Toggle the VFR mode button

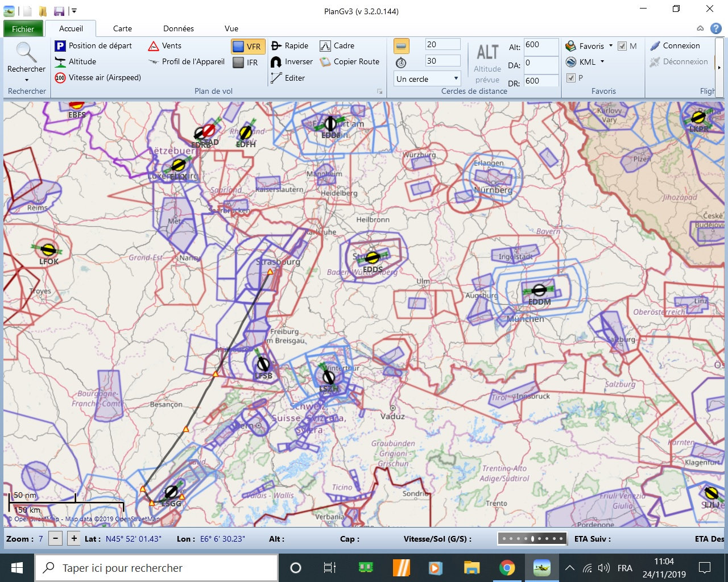pyautogui.click(x=247, y=47)
